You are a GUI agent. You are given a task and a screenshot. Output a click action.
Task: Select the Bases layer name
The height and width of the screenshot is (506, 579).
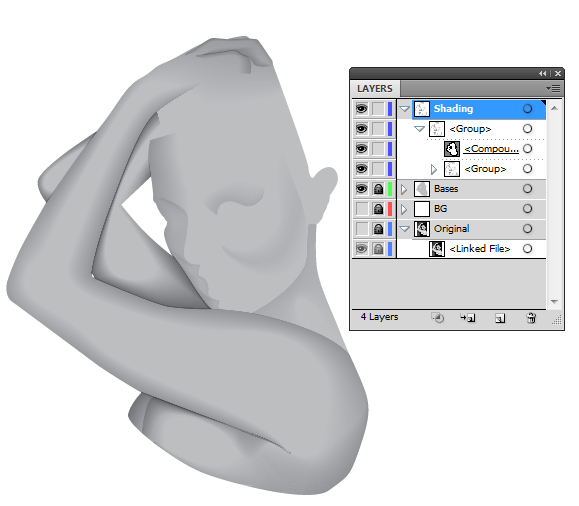pos(446,189)
